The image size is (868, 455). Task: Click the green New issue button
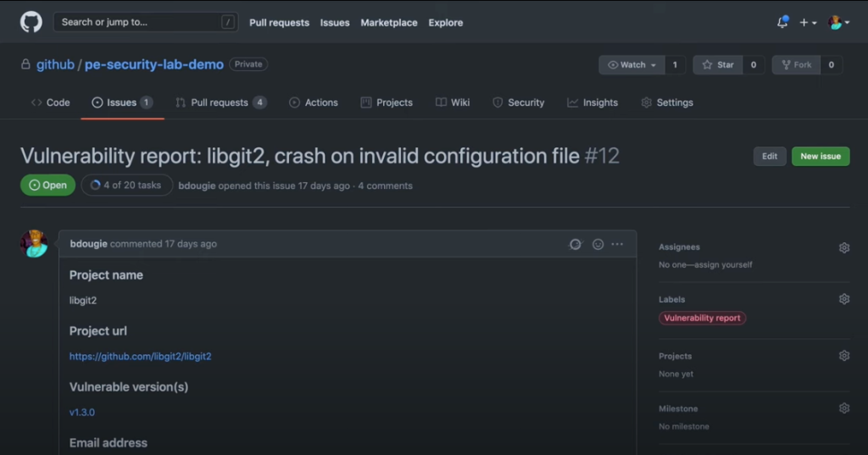click(820, 156)
